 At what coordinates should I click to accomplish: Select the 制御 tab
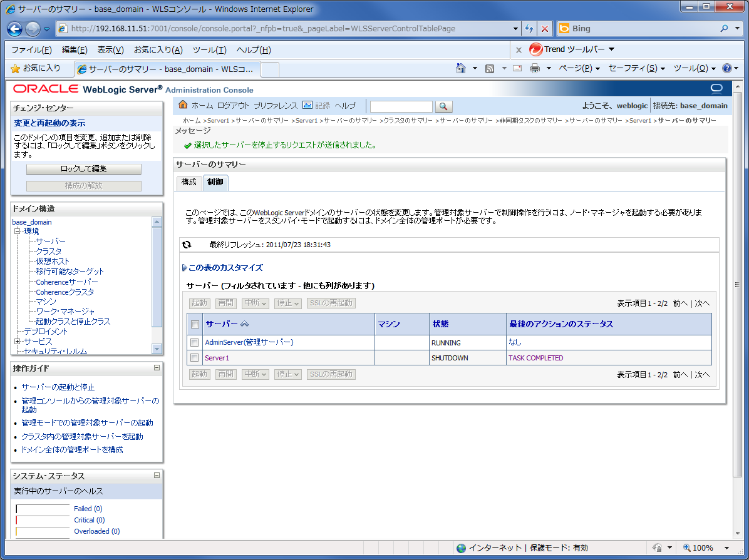215,182
